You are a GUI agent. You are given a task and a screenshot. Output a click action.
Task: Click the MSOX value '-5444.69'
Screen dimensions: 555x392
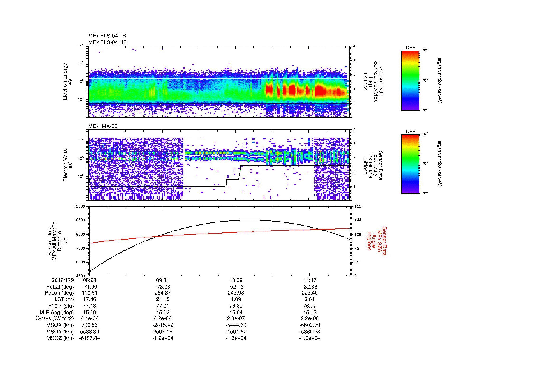[236, 325]
